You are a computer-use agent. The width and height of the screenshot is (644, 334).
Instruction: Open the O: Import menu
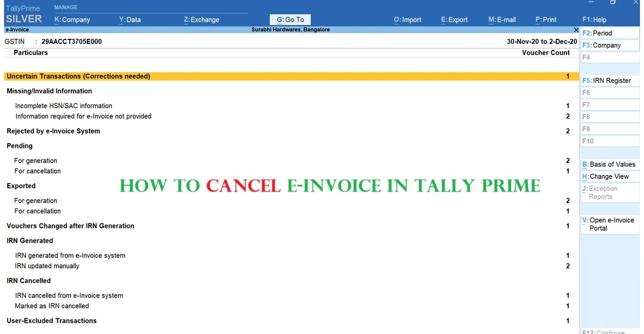click(x=408, y=20)
